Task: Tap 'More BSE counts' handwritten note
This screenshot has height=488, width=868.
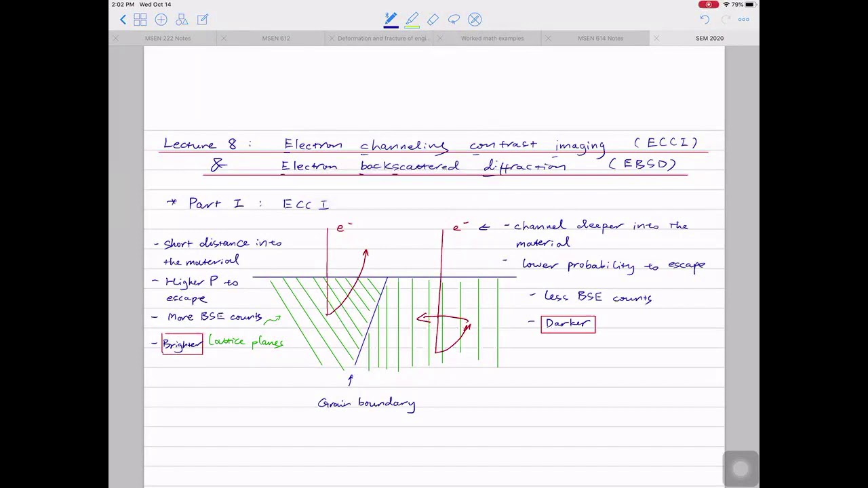Action: (214, 317)
